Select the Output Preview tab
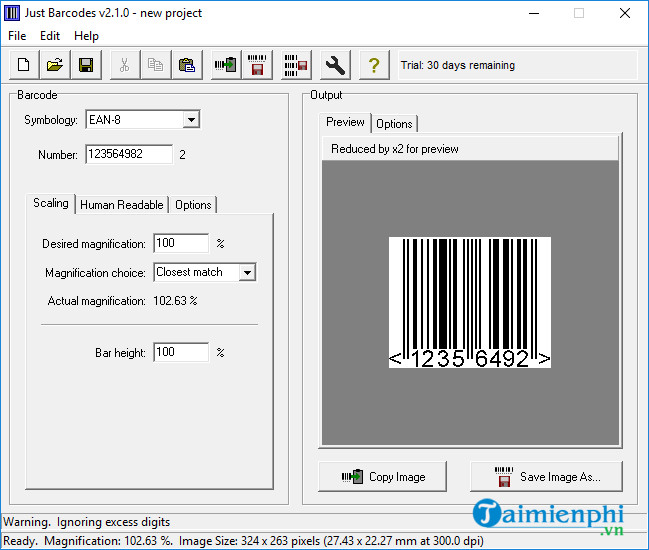This screenshot has height=550, width=649. click(x=345, y=122)
